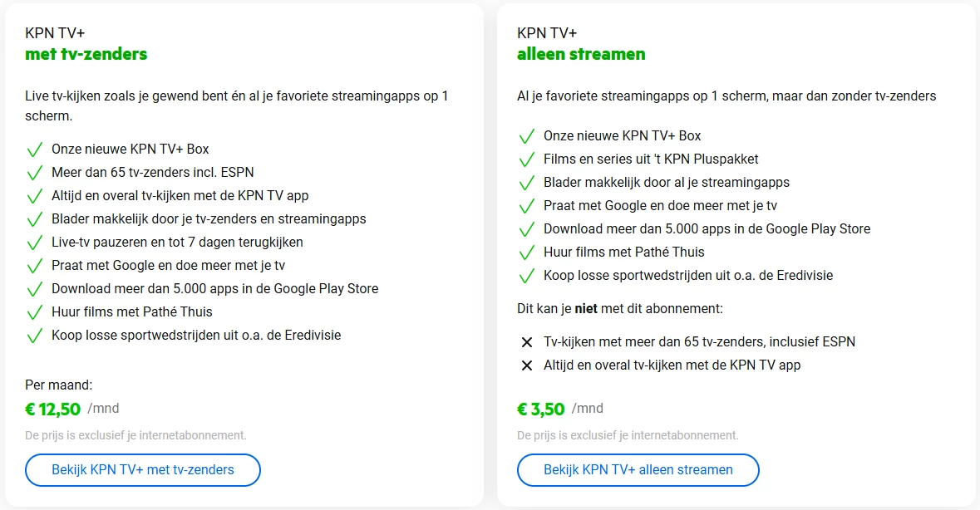Select the green 'alleen streamen' heading
Viewport: 980px width, 510px height.
(581, 55)
